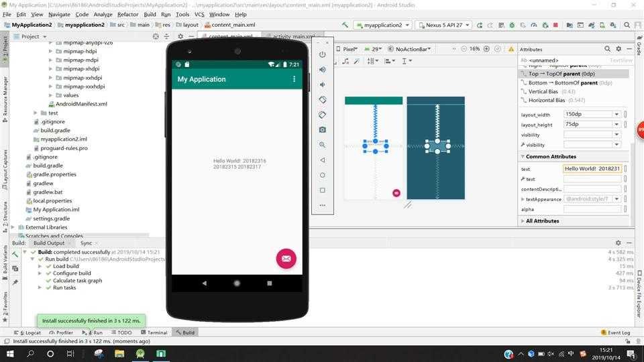Open the TODO tool window
644x362 pixels.
[x=121, y=333]
